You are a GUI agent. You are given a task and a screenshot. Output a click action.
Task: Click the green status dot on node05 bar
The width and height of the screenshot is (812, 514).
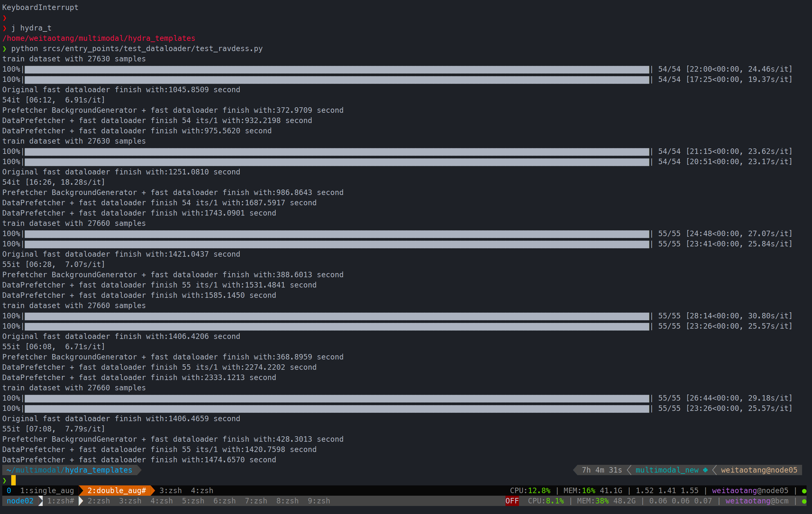click(804, 491)
